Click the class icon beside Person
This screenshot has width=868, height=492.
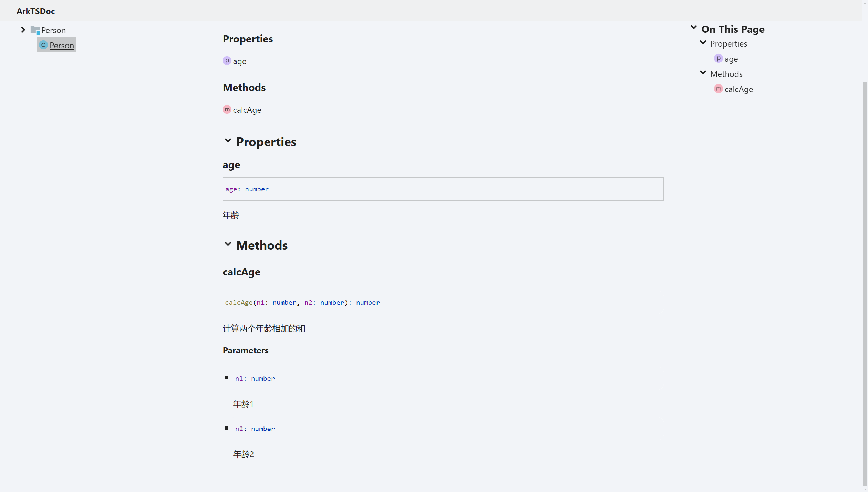43,45
